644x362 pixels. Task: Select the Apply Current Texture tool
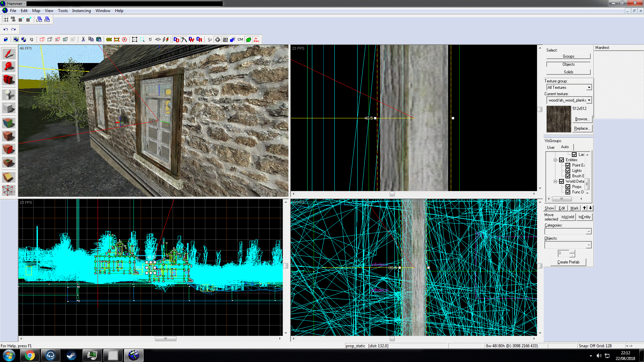pos(9,136)
